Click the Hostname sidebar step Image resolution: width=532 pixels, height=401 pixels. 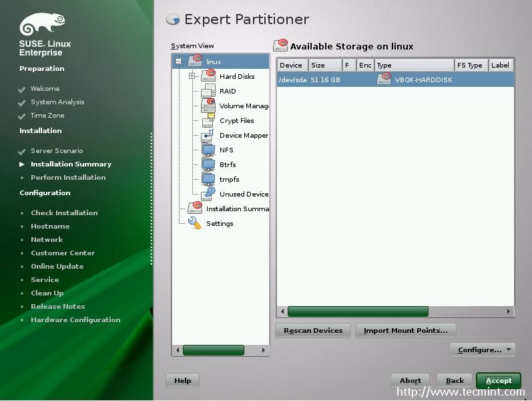[x=50, y=227]
